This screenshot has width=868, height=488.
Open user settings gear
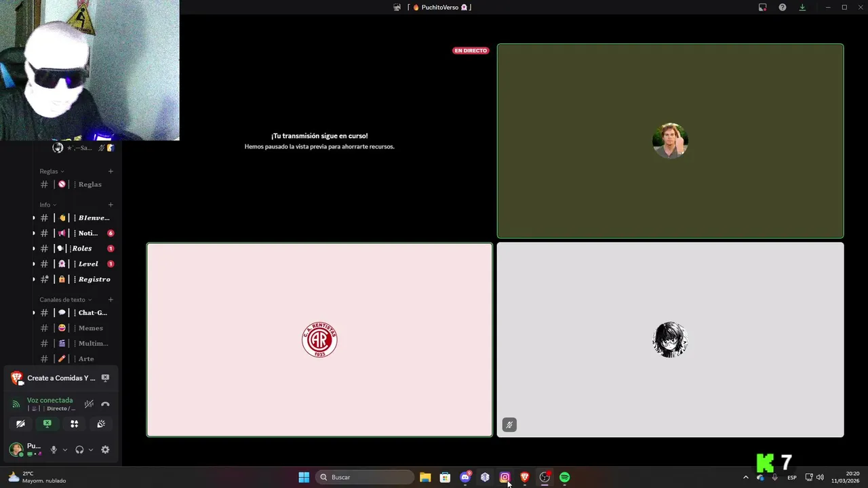105,449
